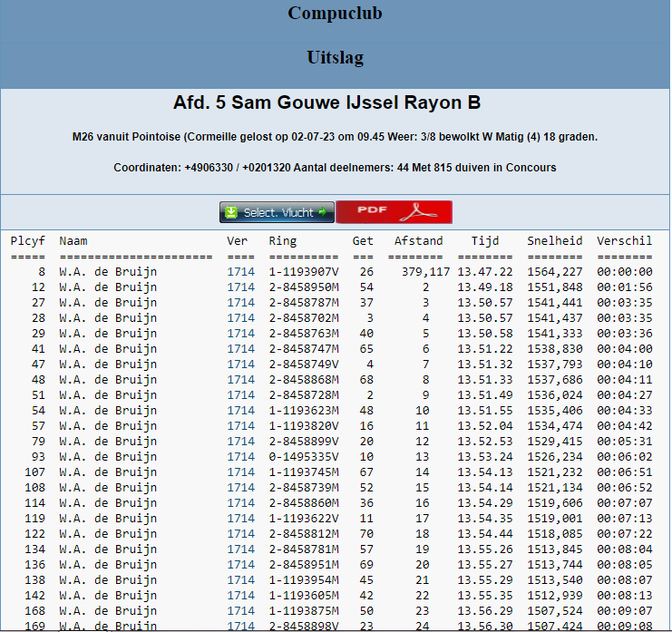The image size is (672, 632).
Task: Click the placement number 93
Action: point(38,457)
